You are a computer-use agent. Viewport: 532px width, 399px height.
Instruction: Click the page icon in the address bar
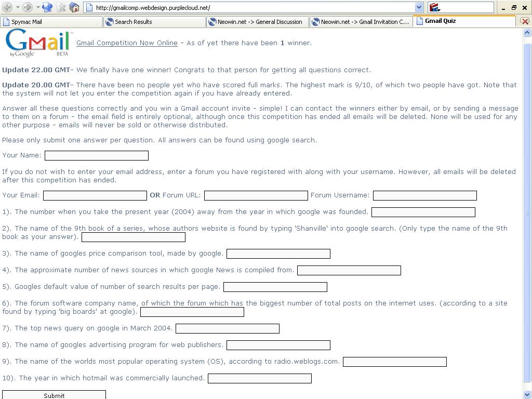click(89, 7)
